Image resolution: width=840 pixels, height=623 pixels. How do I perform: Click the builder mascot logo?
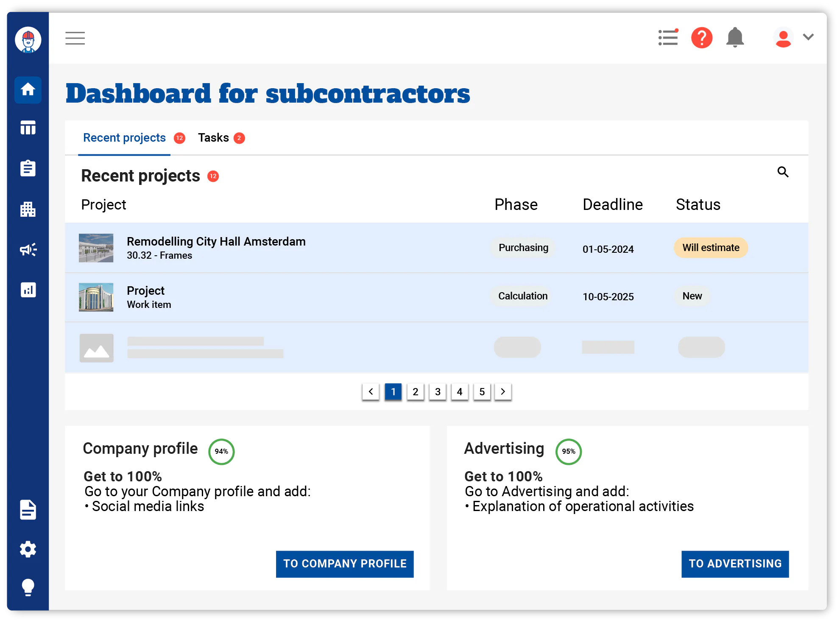[x=28, y=40]
